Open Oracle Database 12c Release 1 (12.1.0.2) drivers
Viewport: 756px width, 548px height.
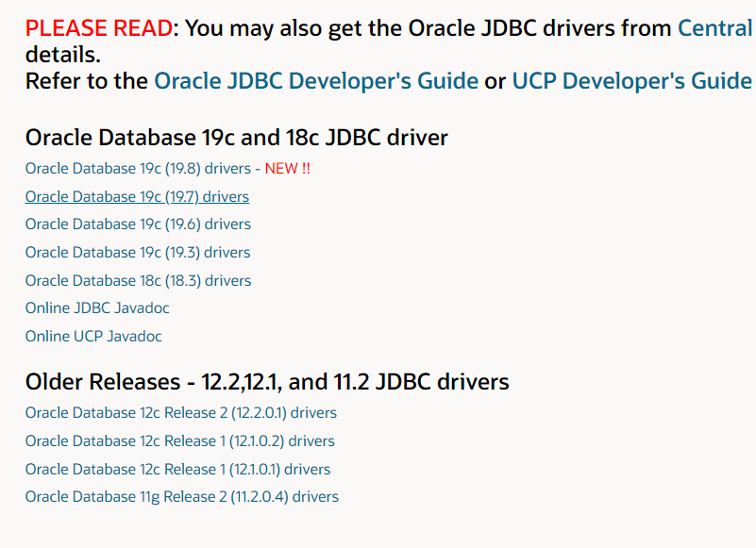180,441
